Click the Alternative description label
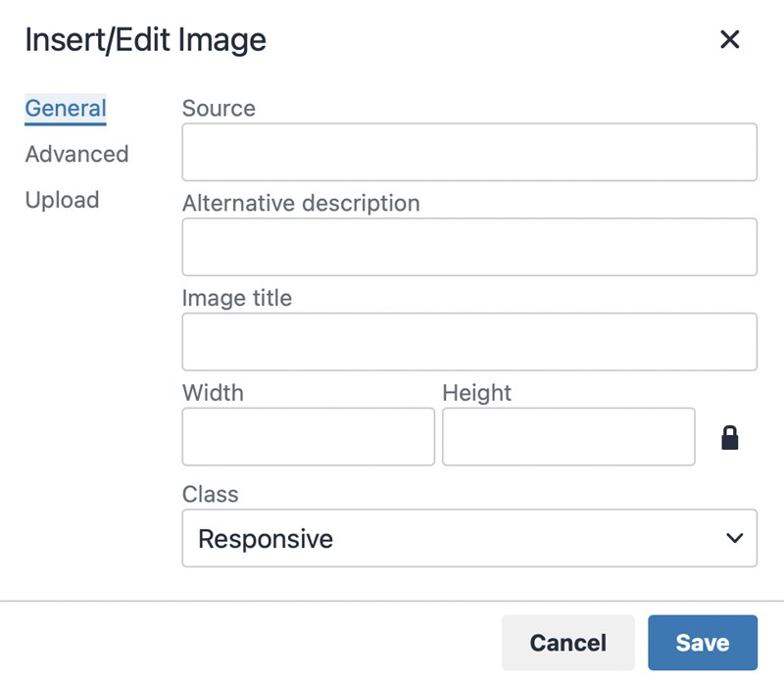 pos(301,204)
